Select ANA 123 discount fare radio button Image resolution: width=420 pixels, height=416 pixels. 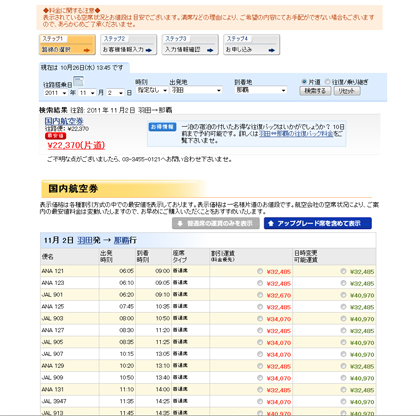(260, 283)
